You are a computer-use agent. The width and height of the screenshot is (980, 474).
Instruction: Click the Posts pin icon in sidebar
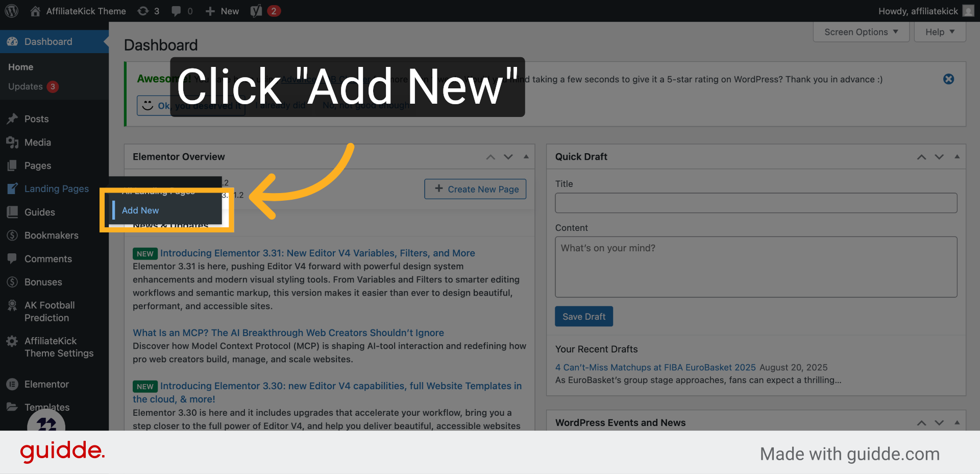pos(12,119)
